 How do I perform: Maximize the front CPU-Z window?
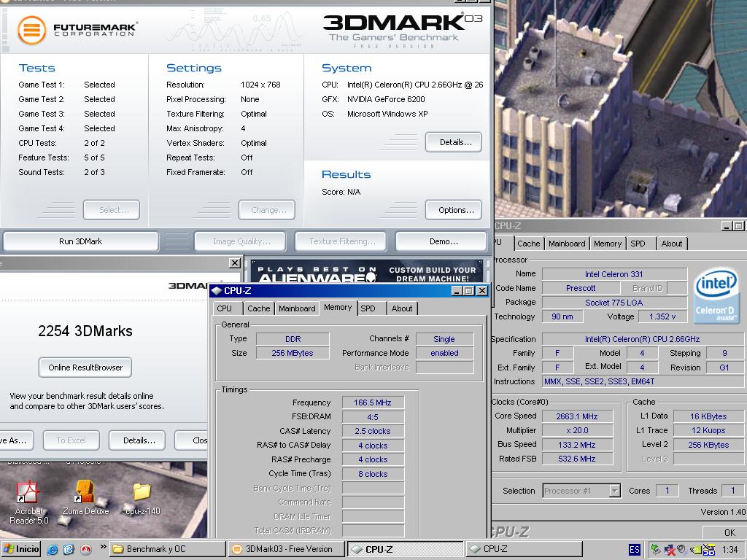(469, 290)
